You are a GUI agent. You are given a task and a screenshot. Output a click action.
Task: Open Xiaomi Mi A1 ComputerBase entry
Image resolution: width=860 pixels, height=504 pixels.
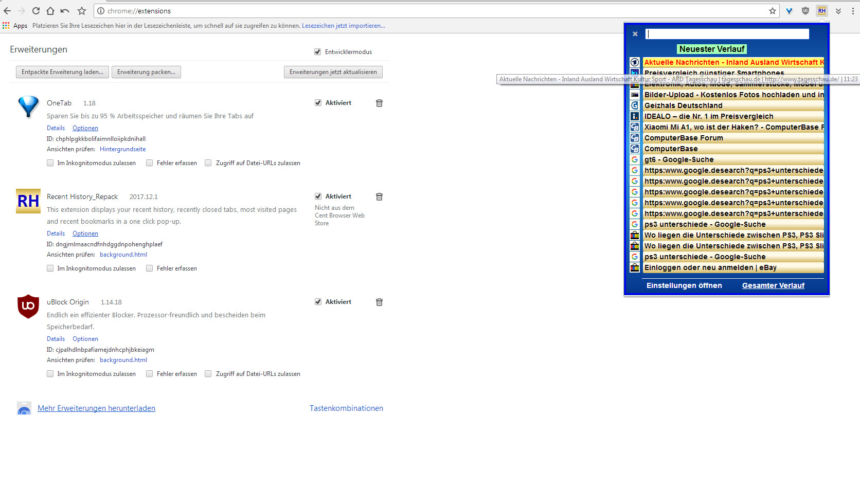[x=733, y=127]
